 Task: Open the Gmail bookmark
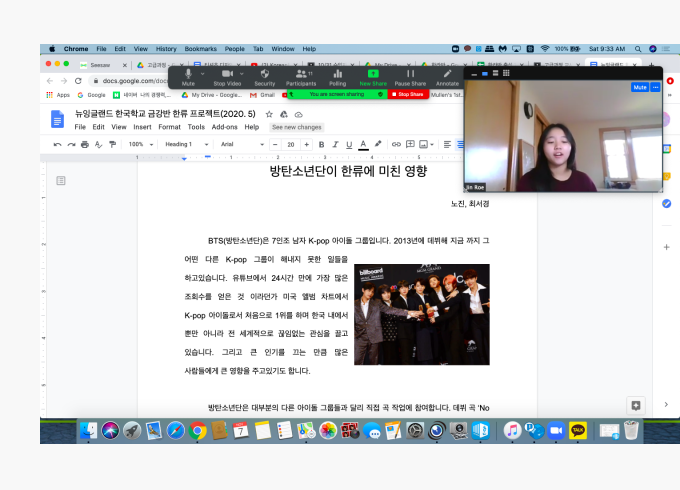(x=262, y=95)
